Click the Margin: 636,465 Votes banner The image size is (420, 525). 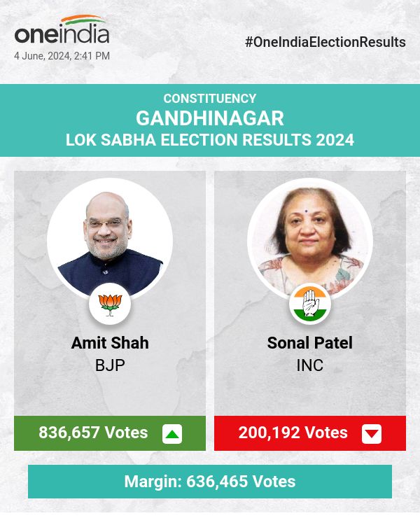210,482
